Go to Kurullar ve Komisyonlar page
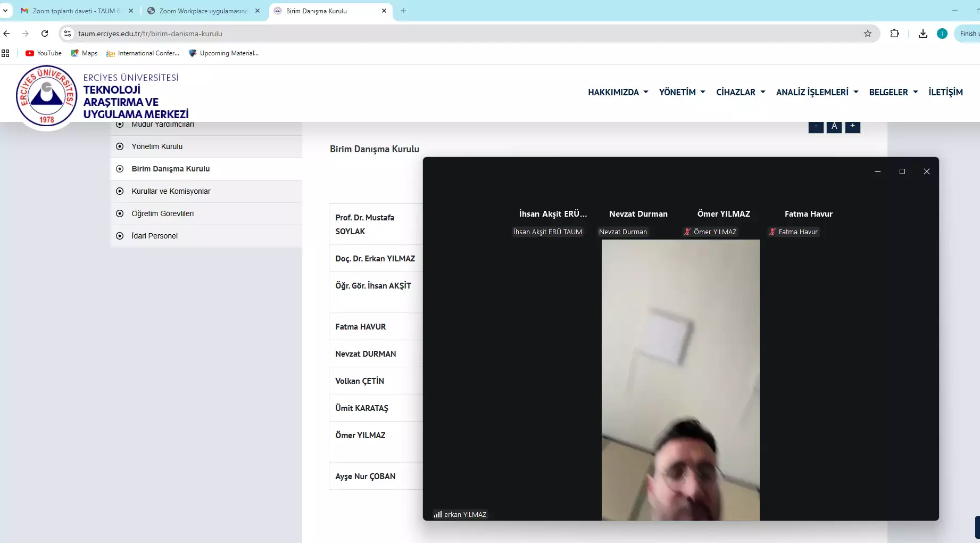 pyautogui.click(x=171, y=191)
